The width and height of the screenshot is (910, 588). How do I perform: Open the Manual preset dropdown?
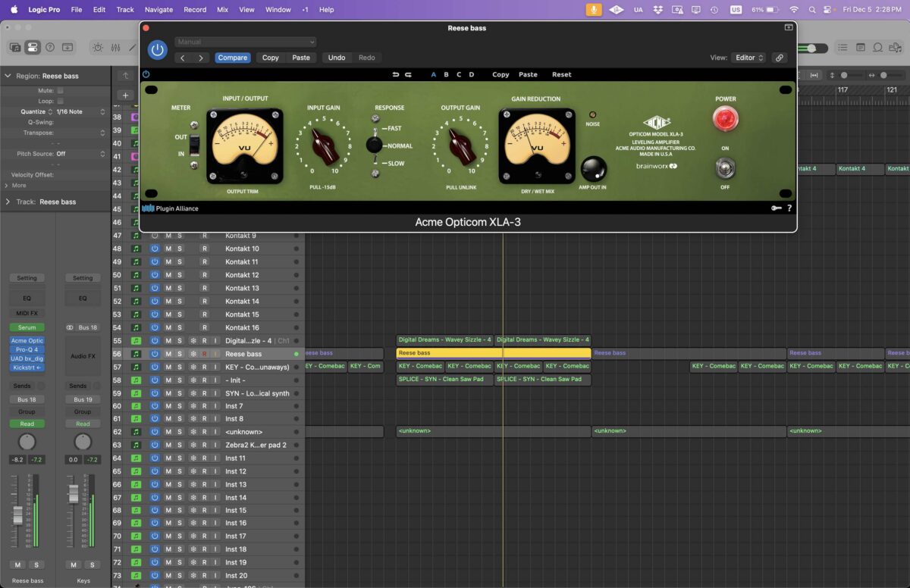[246, 42]
